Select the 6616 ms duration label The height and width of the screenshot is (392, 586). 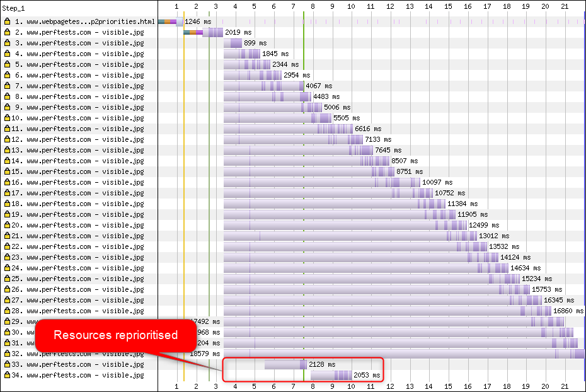click(x=368, y=129)
